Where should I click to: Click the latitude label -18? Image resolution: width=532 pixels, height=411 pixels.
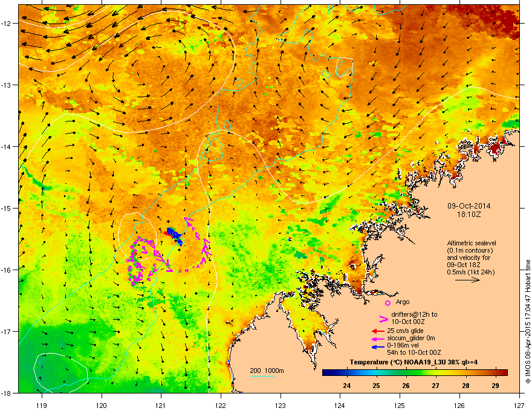point(6,393)
